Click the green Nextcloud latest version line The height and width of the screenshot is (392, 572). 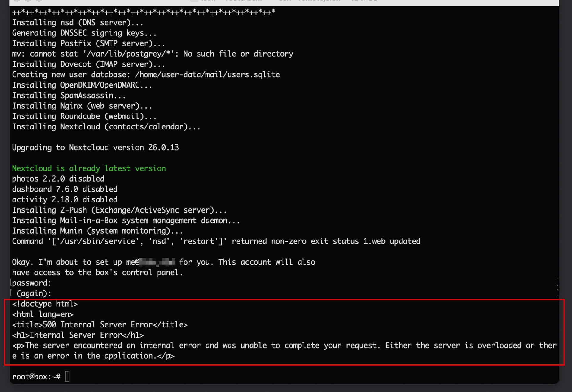click(x=89, y=168)
